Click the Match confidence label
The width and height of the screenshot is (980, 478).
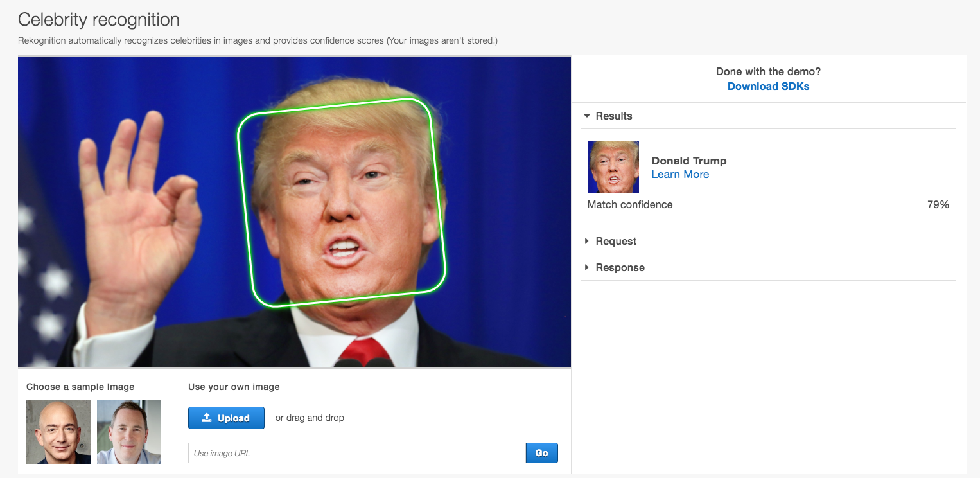pos(630,204)
